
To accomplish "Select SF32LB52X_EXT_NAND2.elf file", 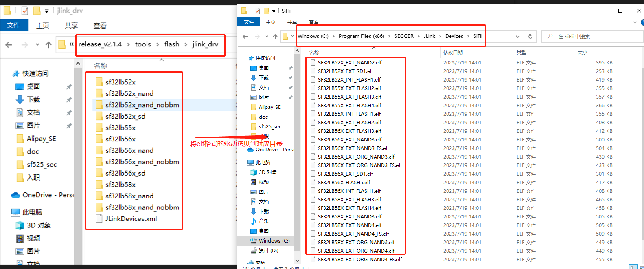I will (x=349, y=63).
